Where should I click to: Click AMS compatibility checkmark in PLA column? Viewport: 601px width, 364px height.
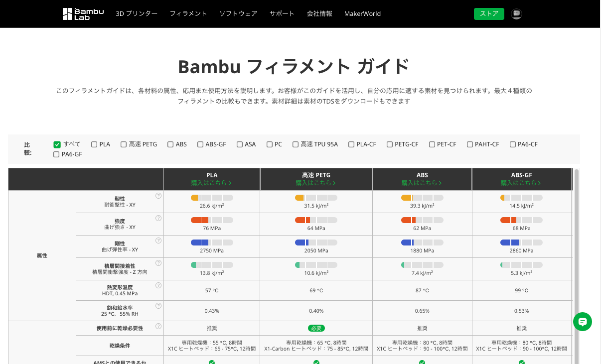212,362
